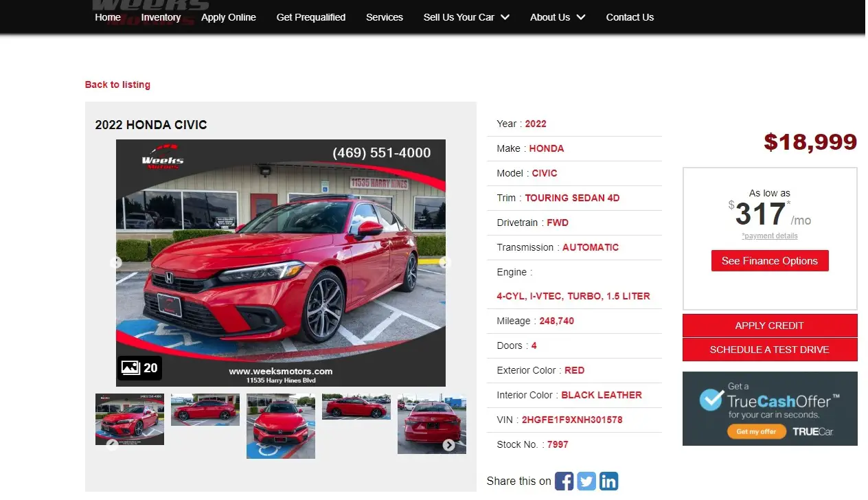This screenshot has width=868, height=500.
Task: Select the first front-angle car thumbnail
Action: (130, 419)
